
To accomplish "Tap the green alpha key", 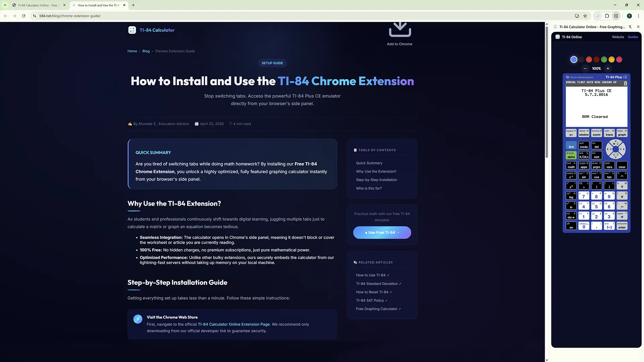I will click(x=571, y=155).
